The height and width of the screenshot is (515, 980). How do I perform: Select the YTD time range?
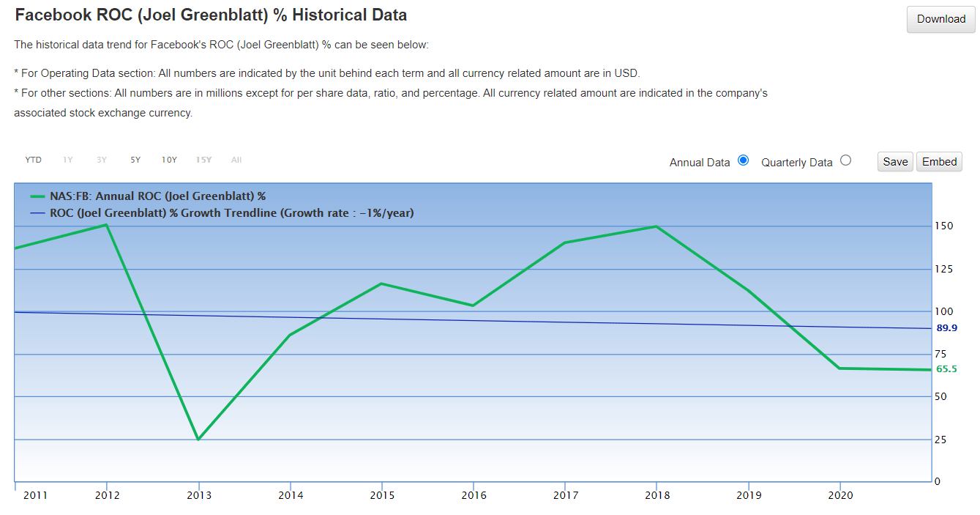[34, 160]
